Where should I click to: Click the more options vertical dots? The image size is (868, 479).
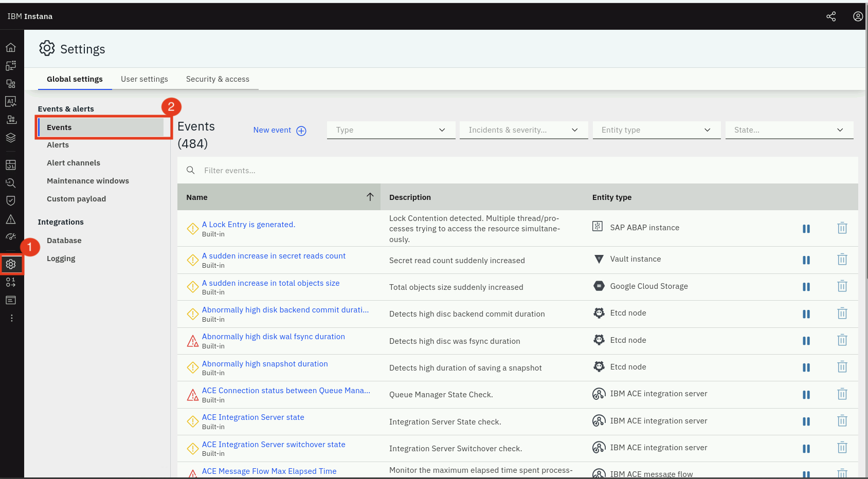11,318
